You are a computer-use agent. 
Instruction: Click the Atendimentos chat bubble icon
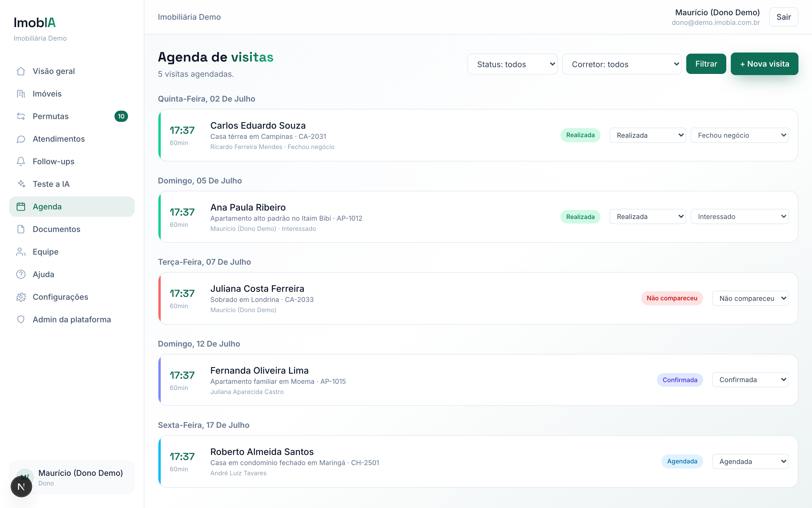[x=21, y=139]
